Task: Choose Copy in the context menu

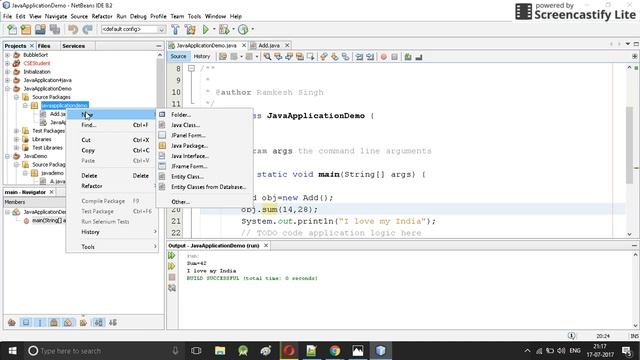Action: pyautogui.click(x=112, y=150)
